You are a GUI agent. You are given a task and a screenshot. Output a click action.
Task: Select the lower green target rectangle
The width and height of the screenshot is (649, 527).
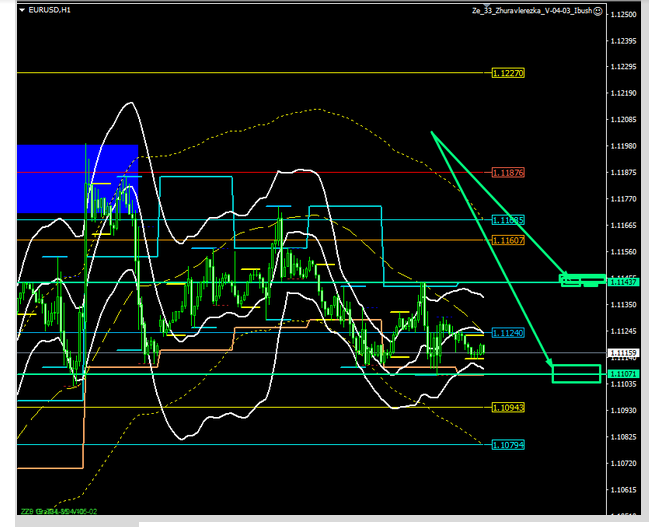click(575, 374)
